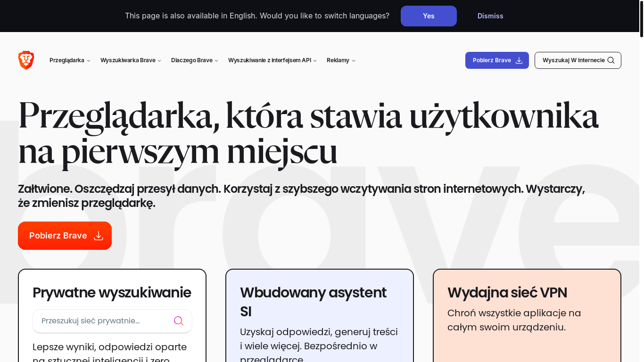Expand the Wyszukiwarka Brave menu chevron

pyautogui.click(x=159, y=61)
